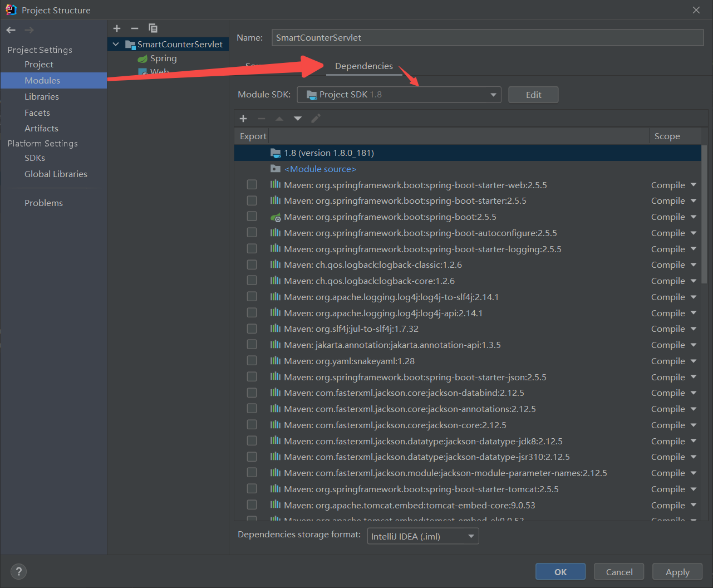Click the OK button

(560, 572)
